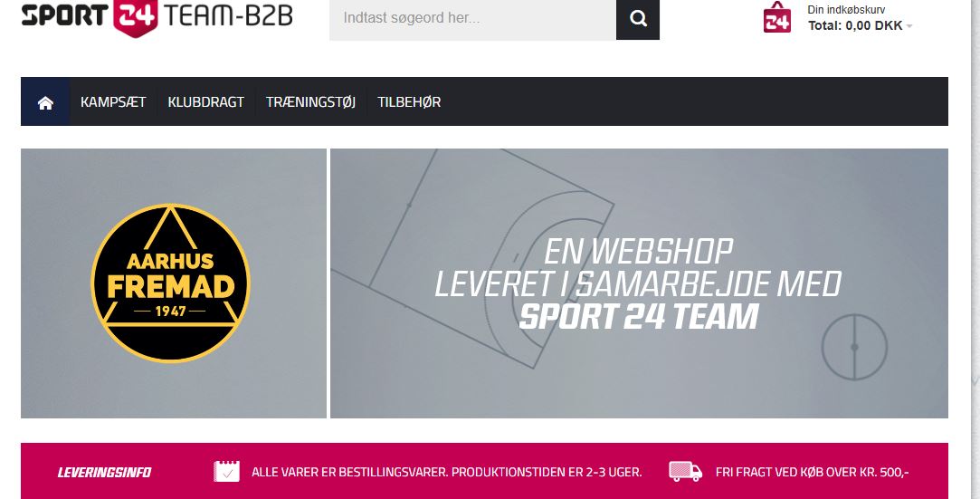This screenshot has height=499, width=980.
Task: Click the 'Din indkøbskurv' label
Action: [x=846, y=9]
